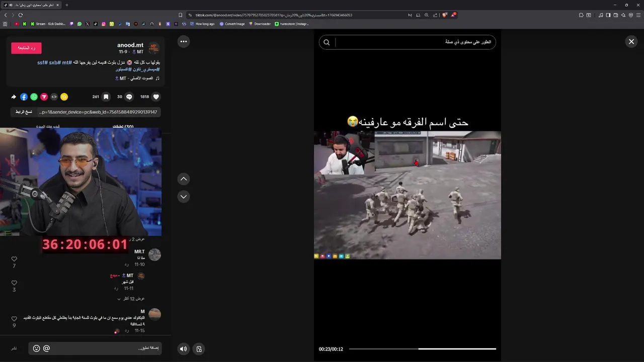Repost with the yellow repost icon

[x=64, y=97]
